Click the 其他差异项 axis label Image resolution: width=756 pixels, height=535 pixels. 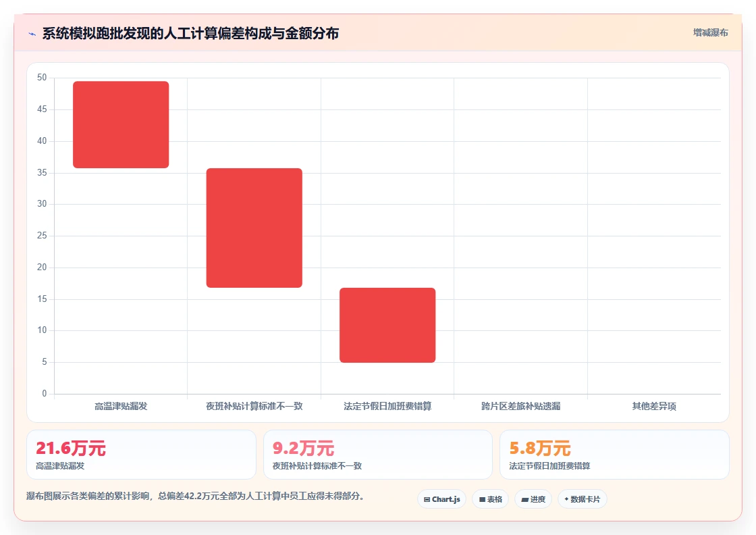[654, 406]
